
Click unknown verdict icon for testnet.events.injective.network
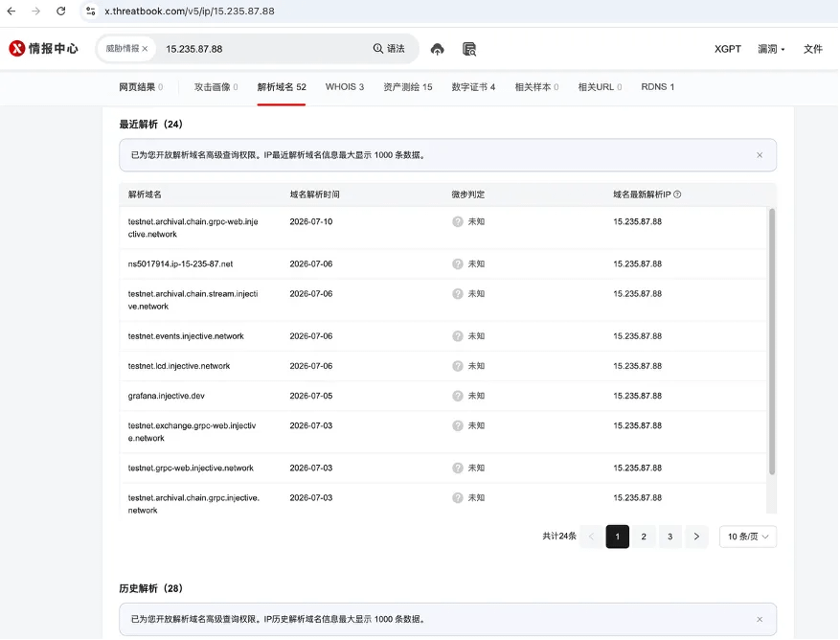coord(458,336)
